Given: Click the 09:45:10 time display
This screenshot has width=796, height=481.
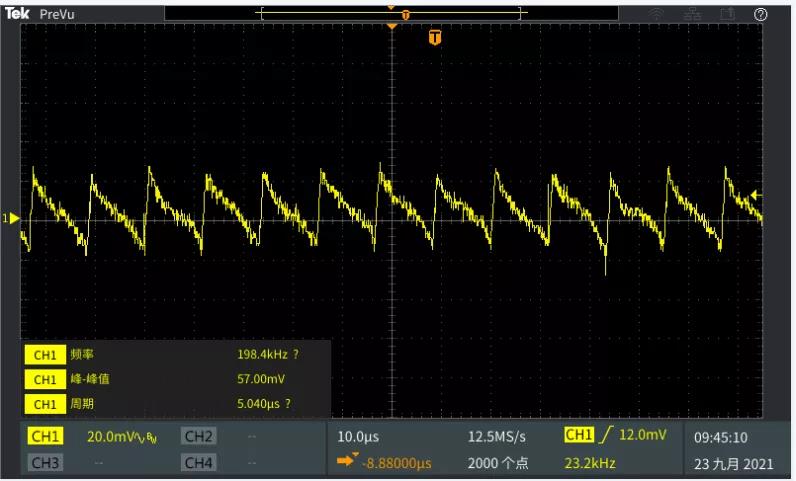Looking at the screenshot, I should click(721, 437).
